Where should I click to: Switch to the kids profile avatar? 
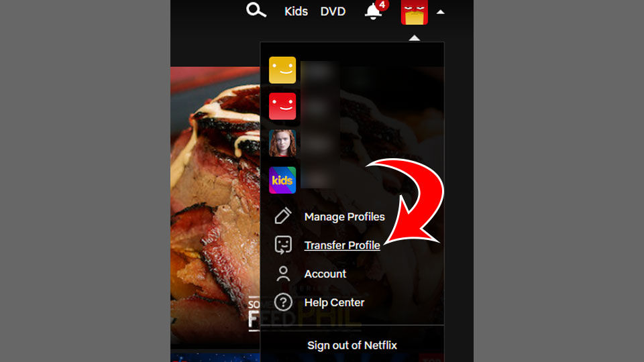tap(282, 180)
